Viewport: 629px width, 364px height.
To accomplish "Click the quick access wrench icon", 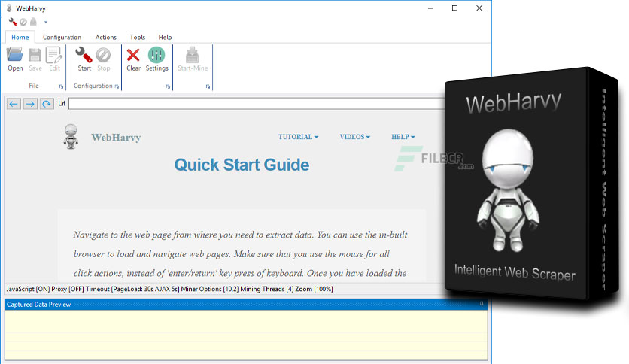I will click(x=13, y=22).
